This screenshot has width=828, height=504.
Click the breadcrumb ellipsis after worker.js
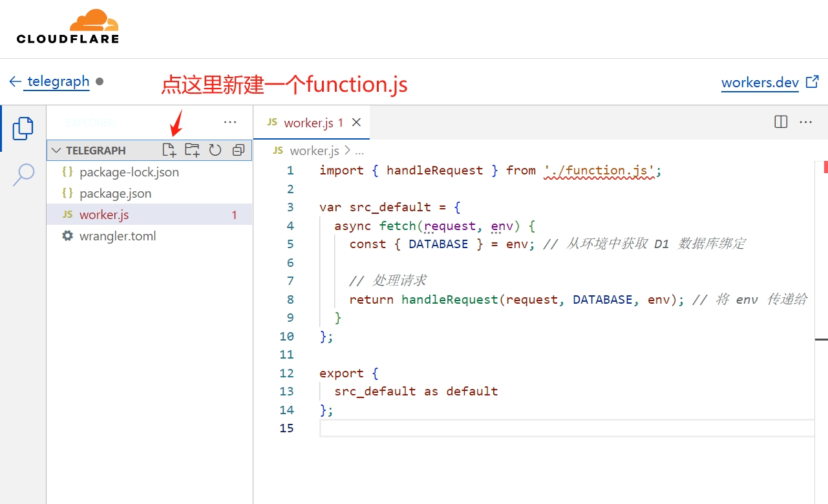coord(360,151)
